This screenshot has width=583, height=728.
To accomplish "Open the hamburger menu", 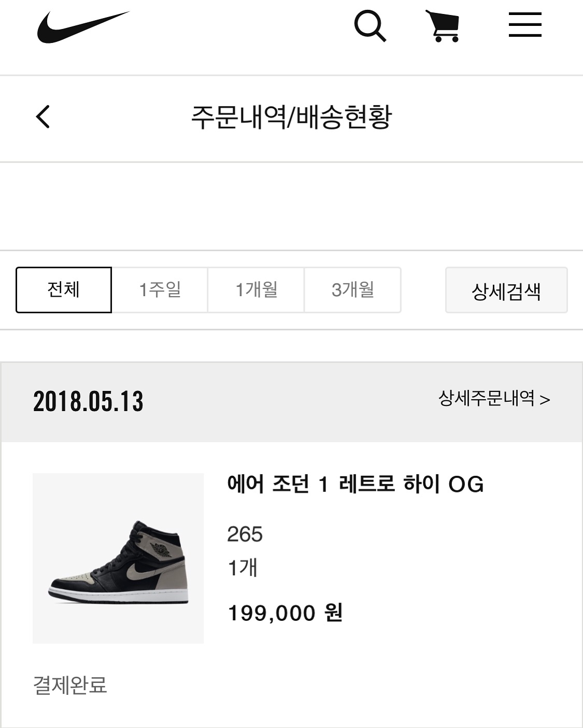I will pyautogui.click(x=525, y=25).
